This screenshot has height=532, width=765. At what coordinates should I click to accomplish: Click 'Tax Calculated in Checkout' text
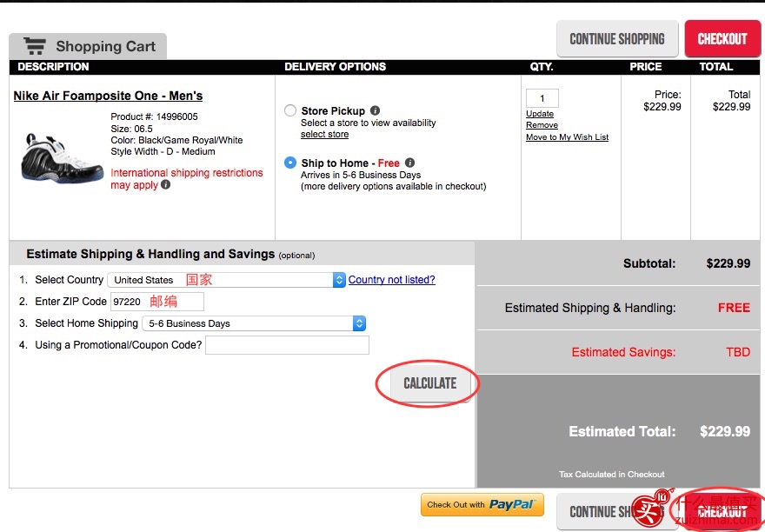tap(611, 474)
